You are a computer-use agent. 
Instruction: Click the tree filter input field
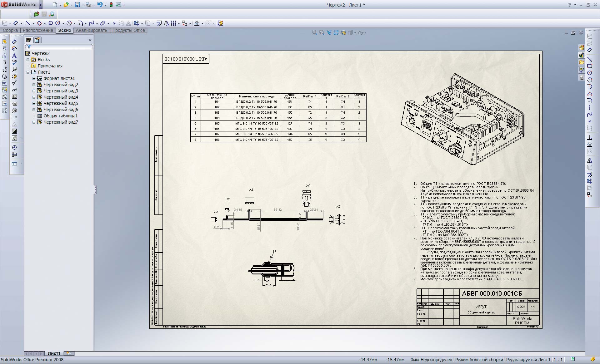click(59, 47)
